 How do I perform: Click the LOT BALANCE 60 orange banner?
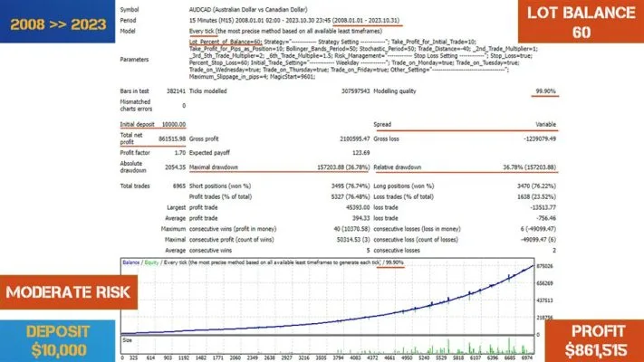[x=581, y=22]
